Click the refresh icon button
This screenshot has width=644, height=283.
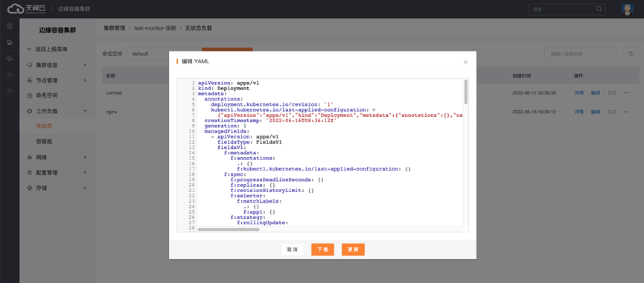coord(631,54)
